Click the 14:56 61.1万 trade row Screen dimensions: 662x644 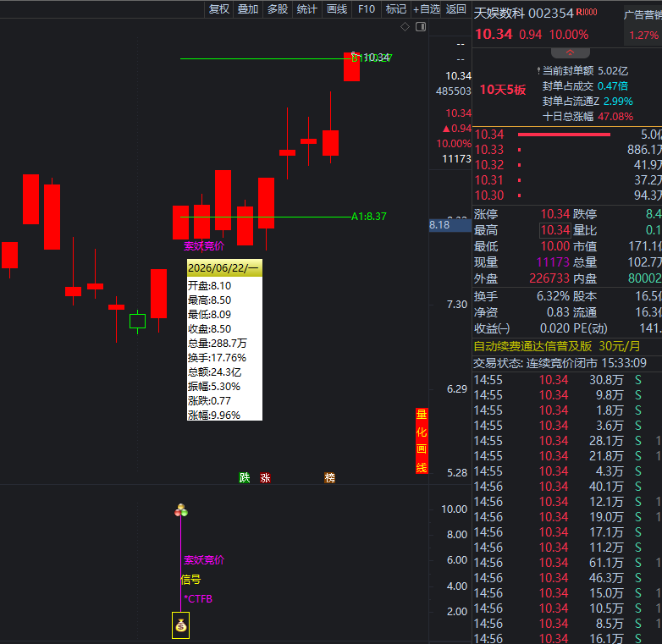tap(567, 563)
